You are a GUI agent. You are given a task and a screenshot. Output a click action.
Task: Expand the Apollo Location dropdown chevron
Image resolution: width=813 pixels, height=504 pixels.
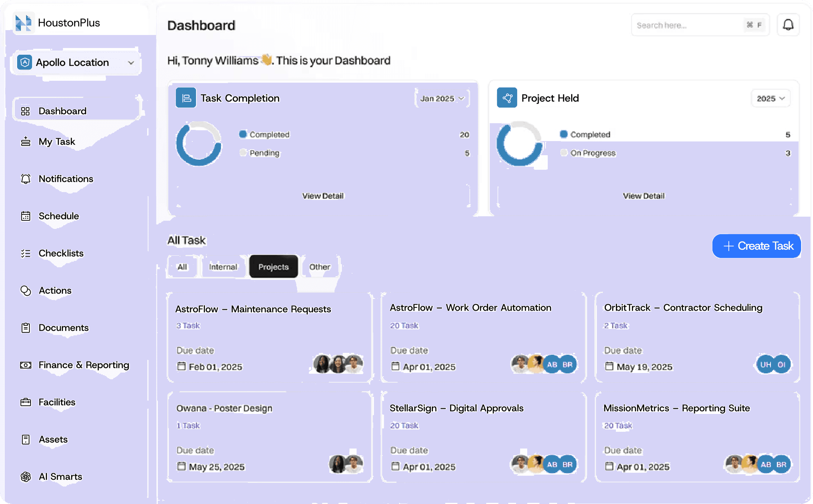click(x=131, y=63)
